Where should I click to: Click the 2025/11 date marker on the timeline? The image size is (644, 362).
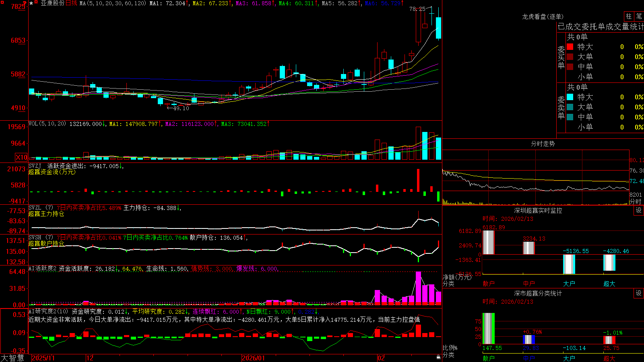click(x=43, y=358)
